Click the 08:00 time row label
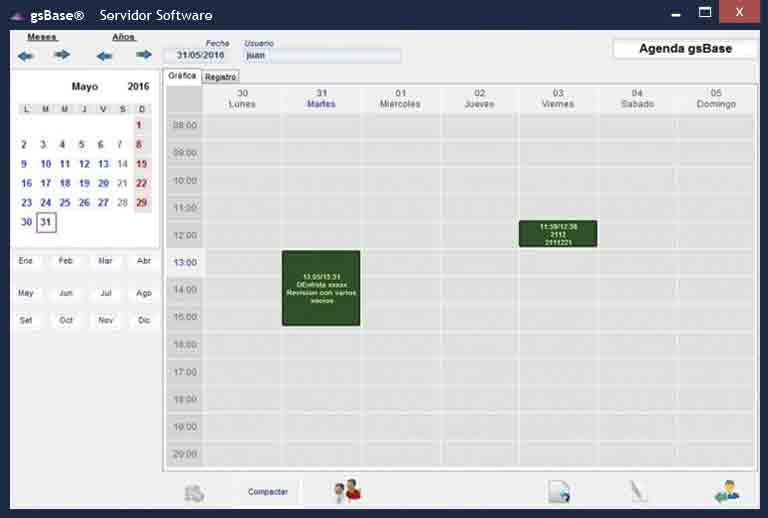This screenshot has width=768, height=518. point(185,126)
